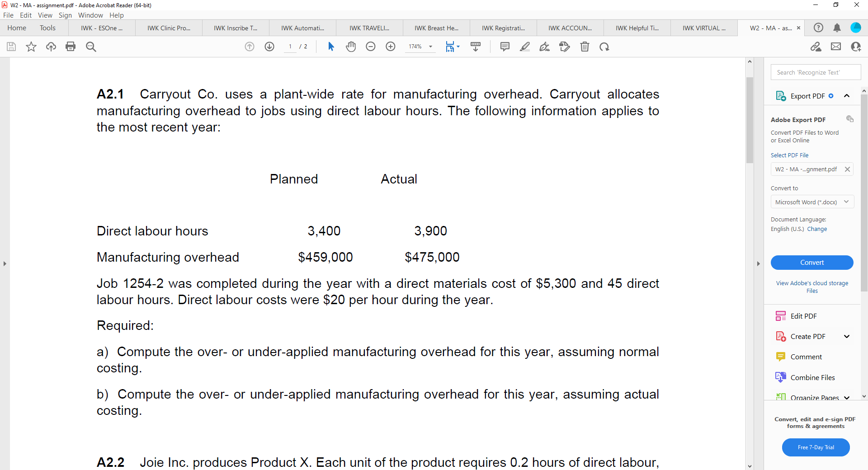Image resolution: width=868 pixels, height=470 pixels.
Task: Collapse the Export PDF panel
Action: [847, 96]
